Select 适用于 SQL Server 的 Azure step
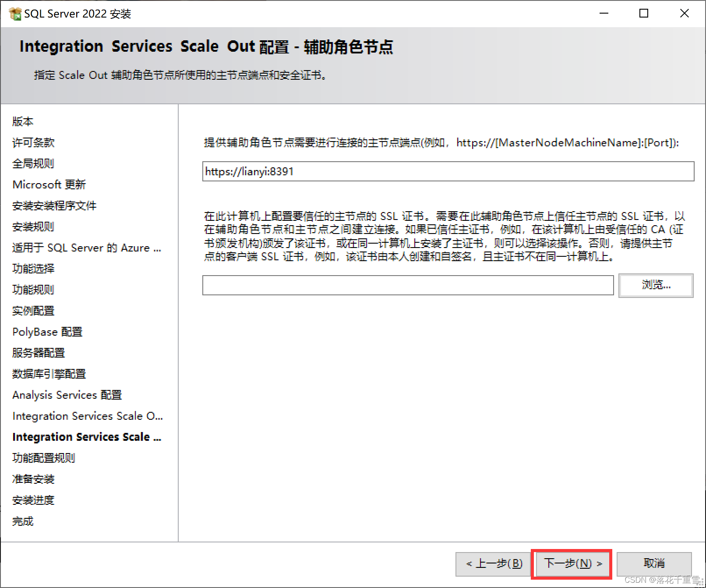 (87, 248)
